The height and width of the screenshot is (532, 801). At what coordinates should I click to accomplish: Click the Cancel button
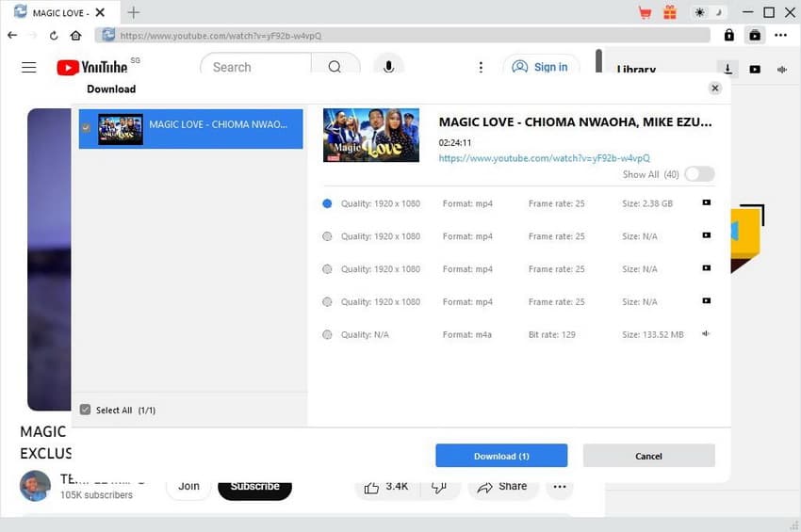648,456
